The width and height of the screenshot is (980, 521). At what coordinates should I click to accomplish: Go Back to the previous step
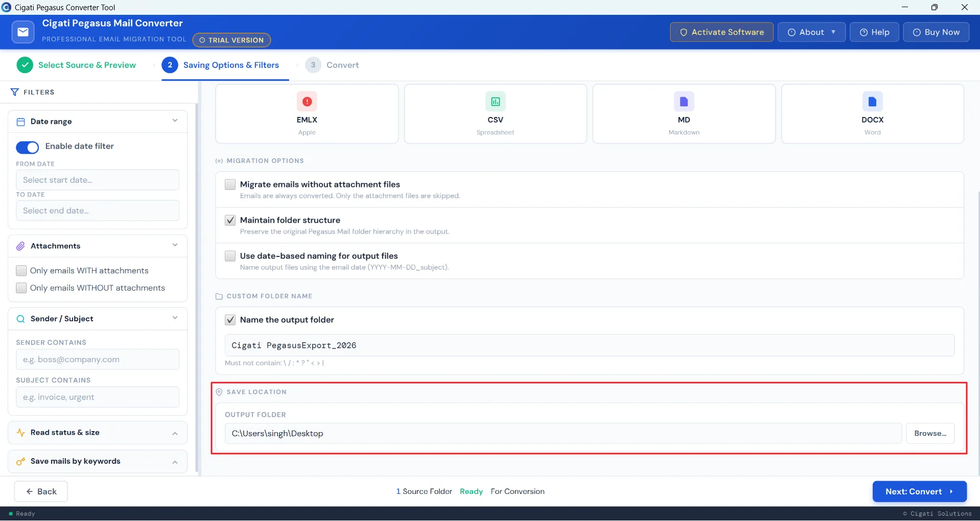41,491
